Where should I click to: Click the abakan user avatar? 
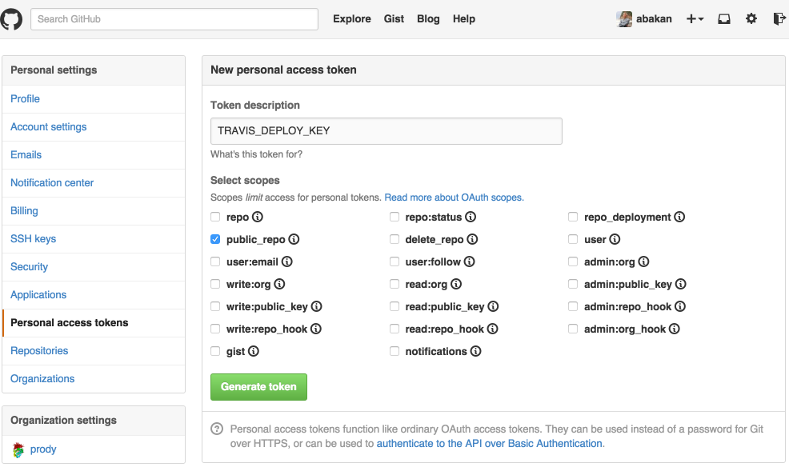click(x=624, y=19)
